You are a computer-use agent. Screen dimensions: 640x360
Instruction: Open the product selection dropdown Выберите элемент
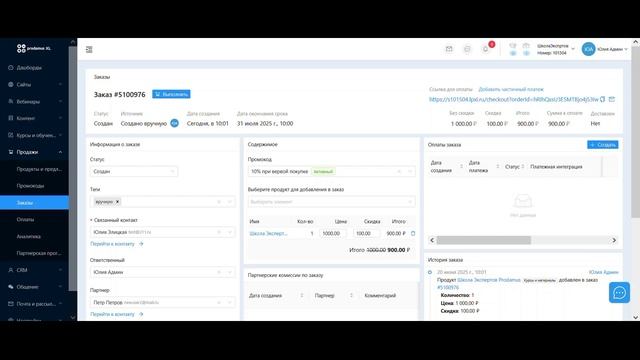coord(331,202)
